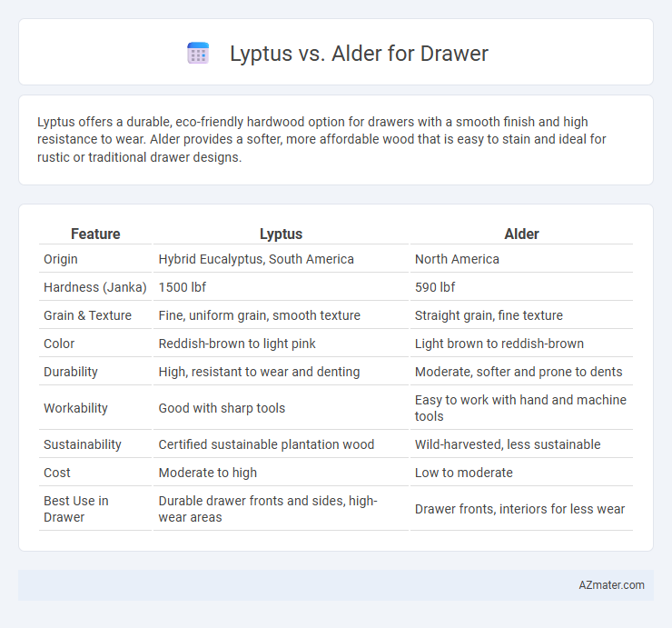The height and width of the screenshot is (628, 672).
Task: Click the 'Hardness (Janka)' row label
Action: point(95,287)
